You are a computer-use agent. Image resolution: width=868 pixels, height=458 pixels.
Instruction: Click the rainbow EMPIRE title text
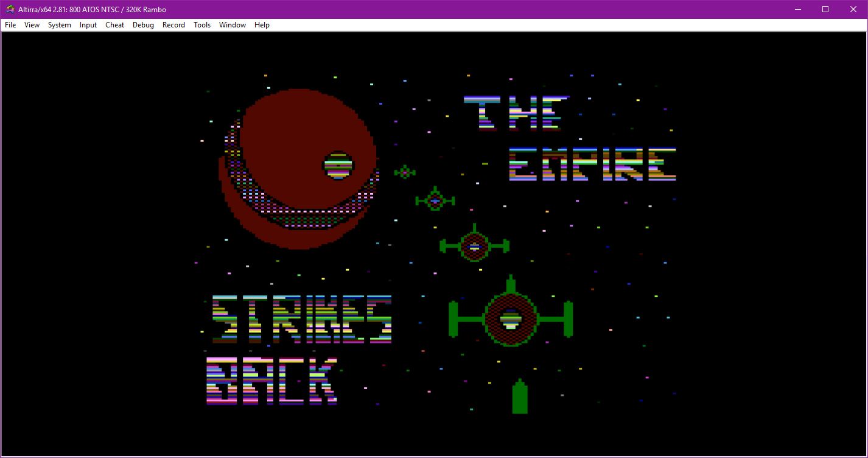(593, 164)
